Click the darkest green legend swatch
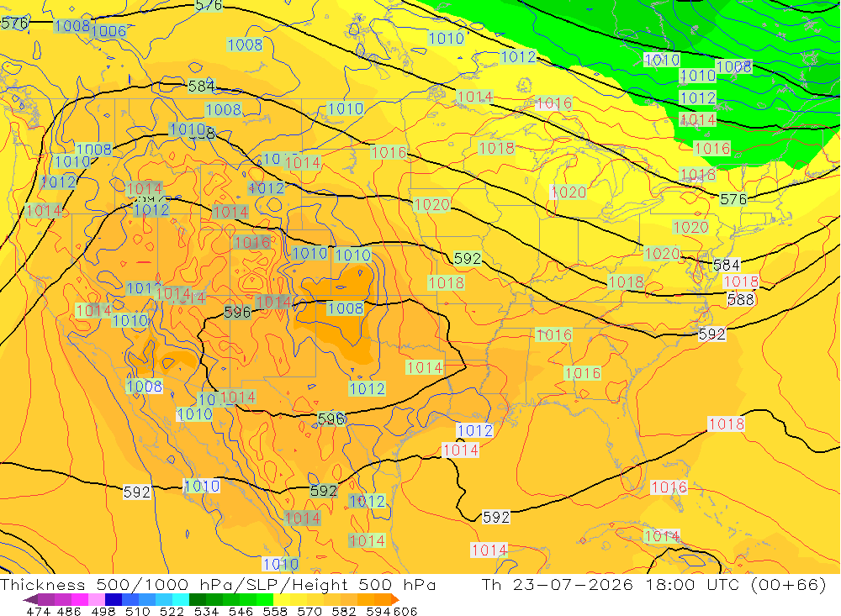Image resolution: width=841 pixels, height=616 pixels. tap(198, 599)
